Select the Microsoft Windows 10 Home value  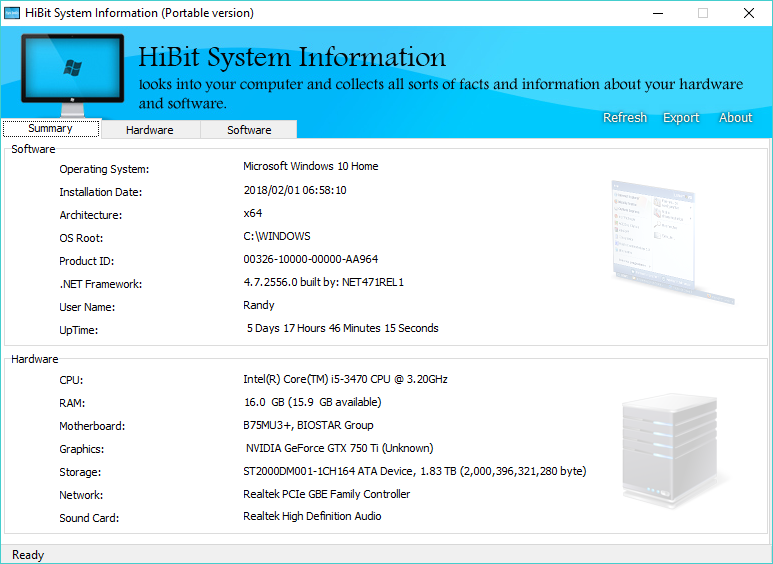point(311,166)
